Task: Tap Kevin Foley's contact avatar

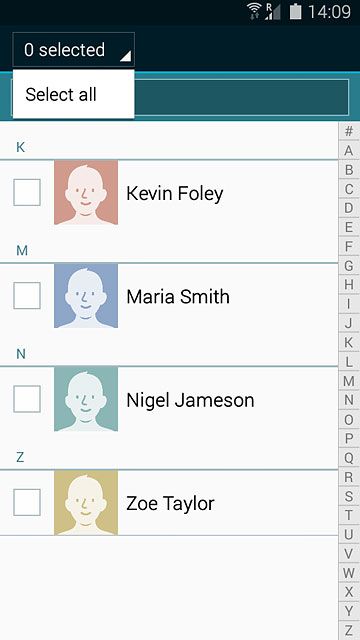Action: (x=86, y=192)
